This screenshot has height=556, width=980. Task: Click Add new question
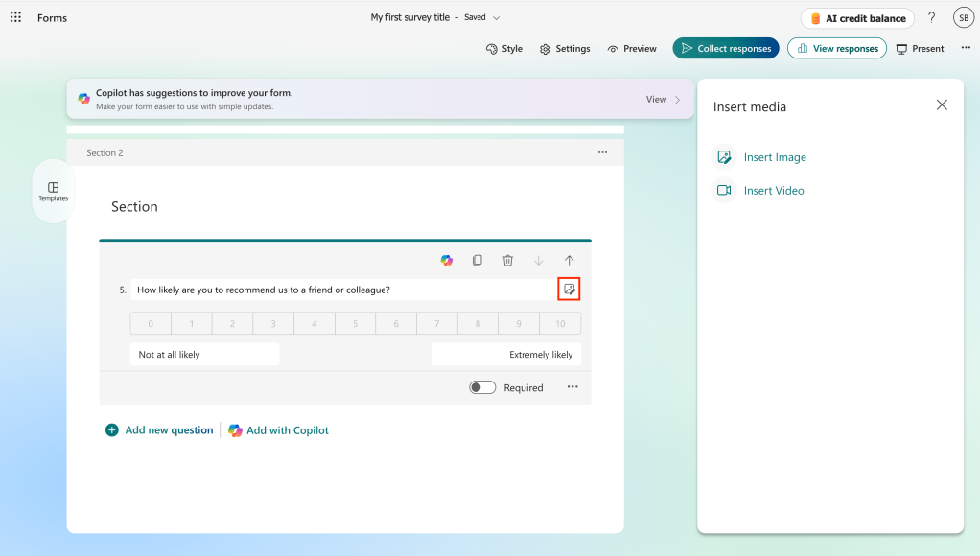[159, 429]
